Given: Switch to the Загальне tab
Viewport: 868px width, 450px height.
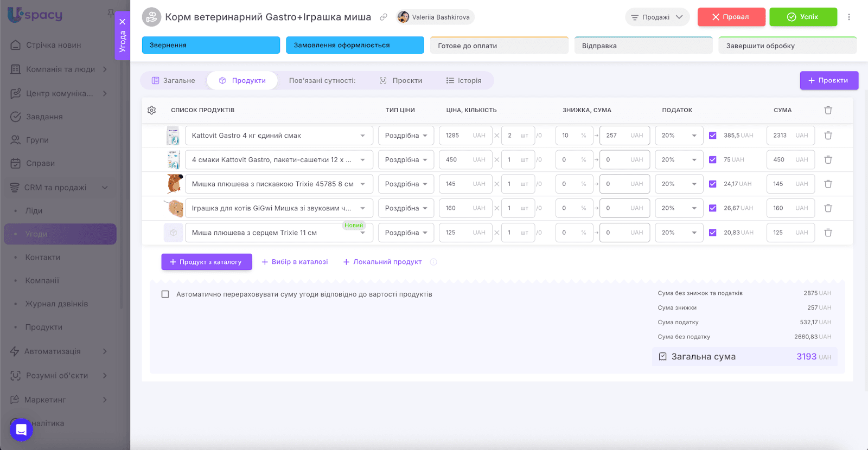Looking at the screenshot, I should (x=174, y=81).
